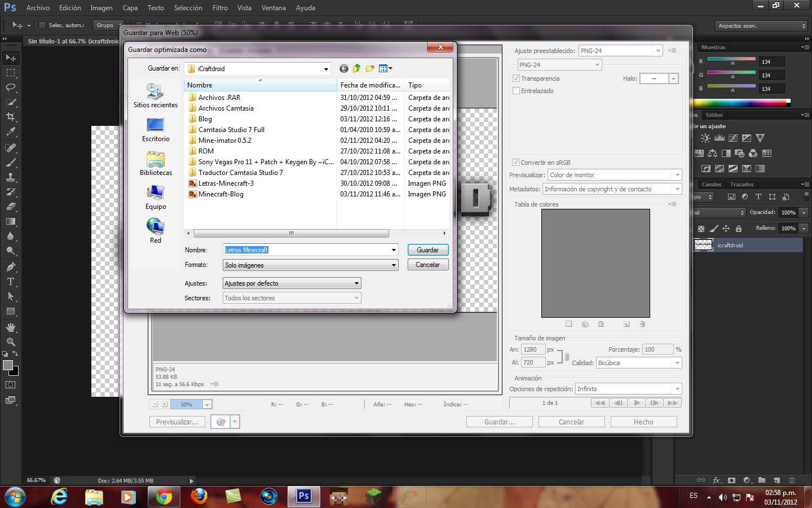The image size is (812, 508).
Task: Click the back arrow in save dialog
Action: (x=344, y=69)
